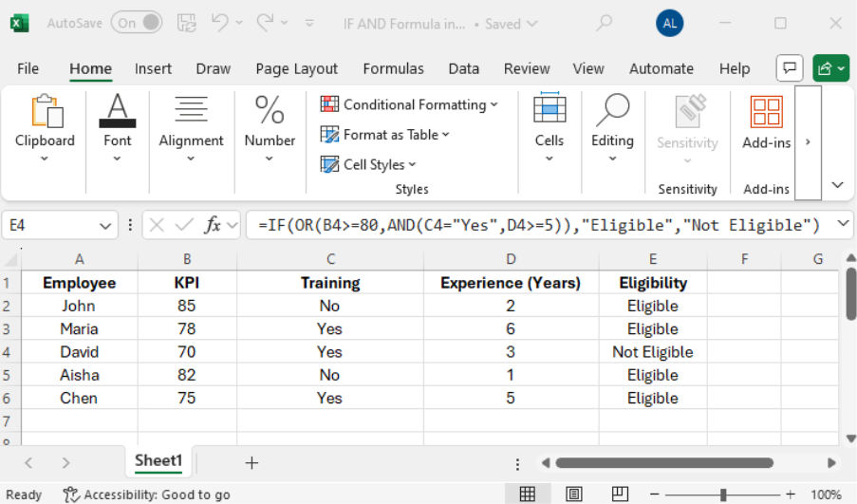857x504 pixels.
Task: Click the vertical scrollbar thumb
Action: pyautogui.click(x=850, y=293)
